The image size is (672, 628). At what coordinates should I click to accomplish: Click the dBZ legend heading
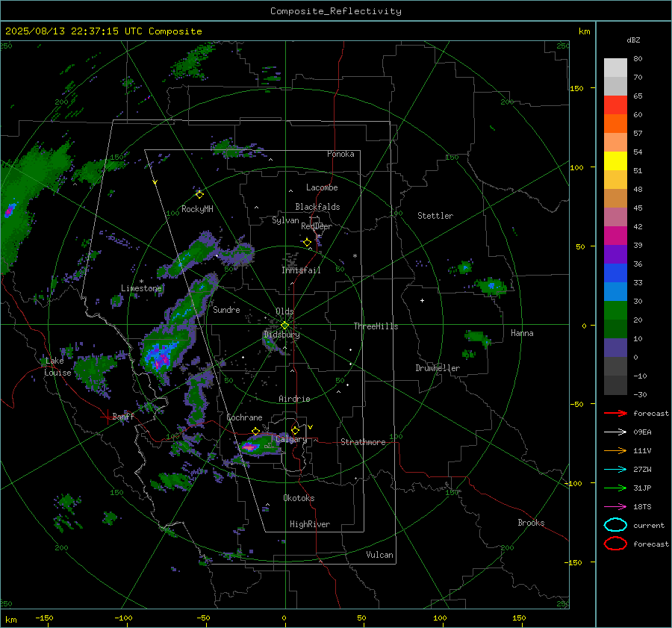(x=633, y=40)
